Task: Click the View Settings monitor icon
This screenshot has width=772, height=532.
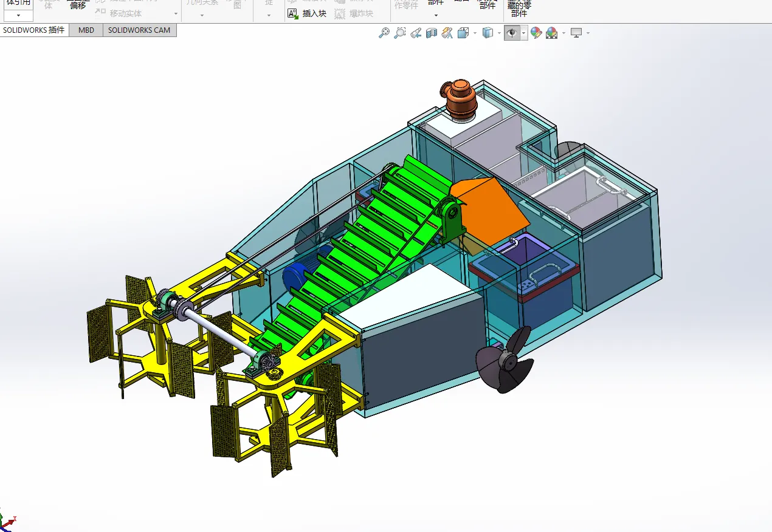Action: point(576,33)
